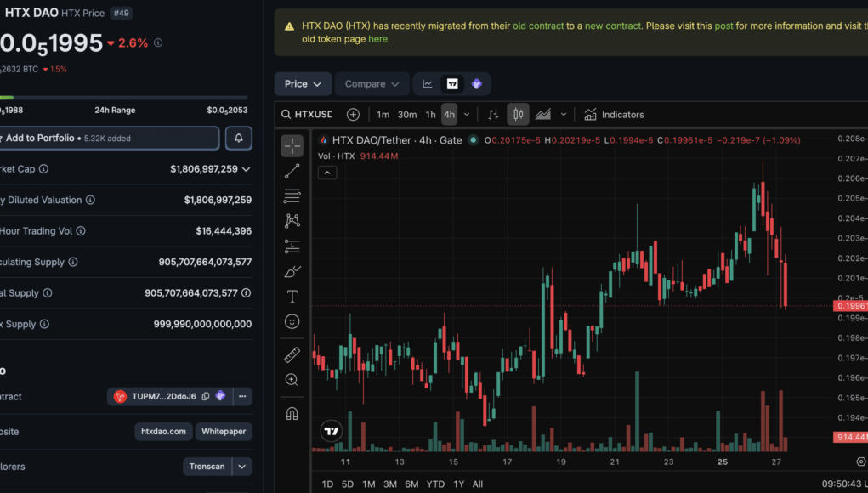Viewport: 868px width, 493px height.
Task: Select the 1m timeframe
Action: click(383, 115)
